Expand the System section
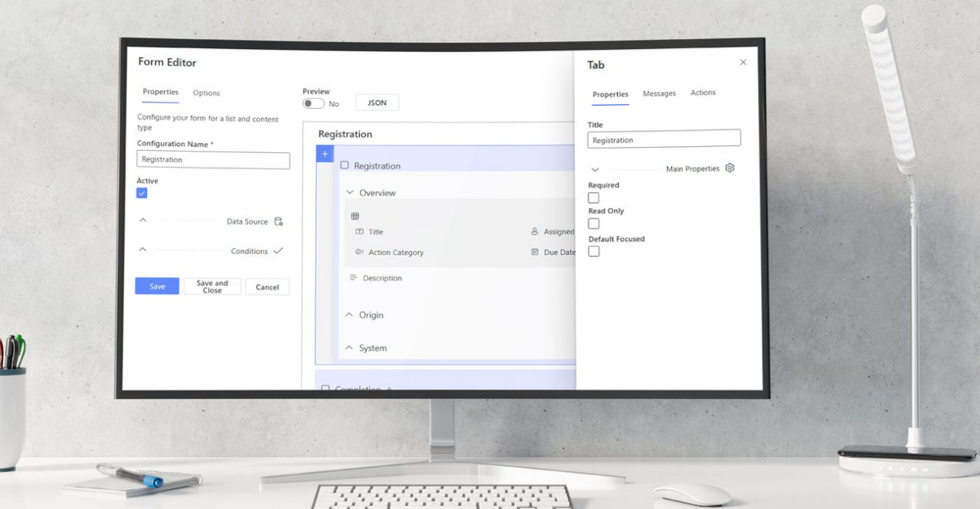The width and height of the screenshot is (980, 509). (x=351, y=347)
